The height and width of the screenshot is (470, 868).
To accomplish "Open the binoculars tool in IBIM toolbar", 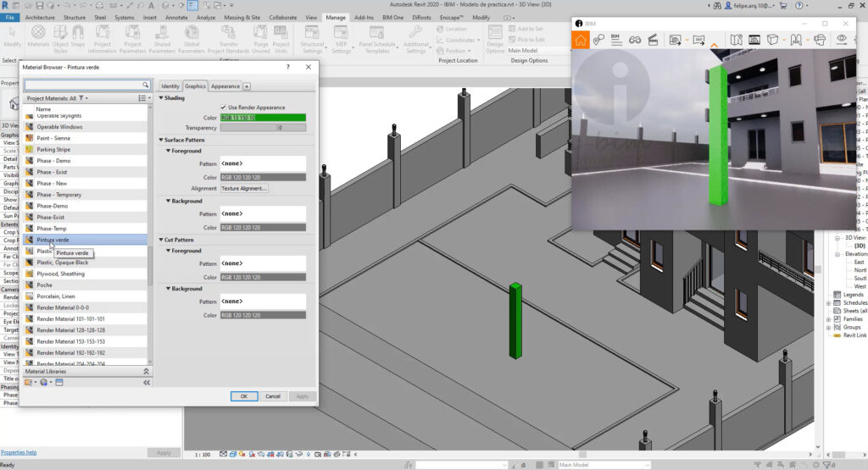I will point(634,40).
